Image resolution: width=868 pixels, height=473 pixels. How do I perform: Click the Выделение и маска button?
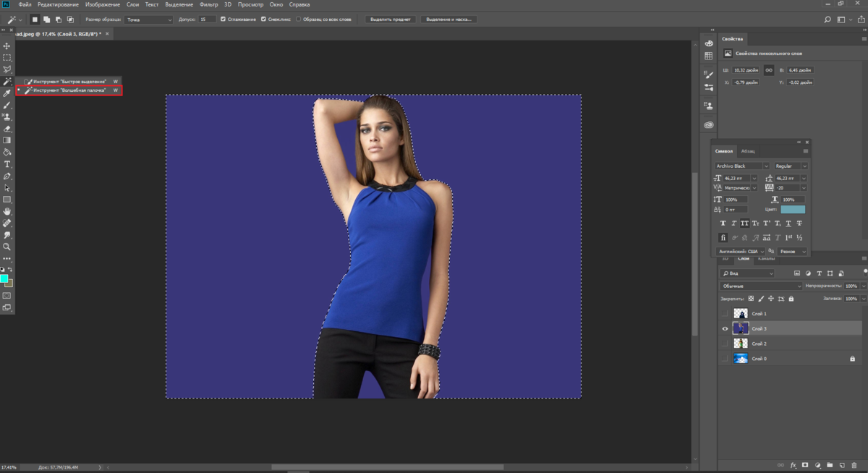[x=450, y=20]
